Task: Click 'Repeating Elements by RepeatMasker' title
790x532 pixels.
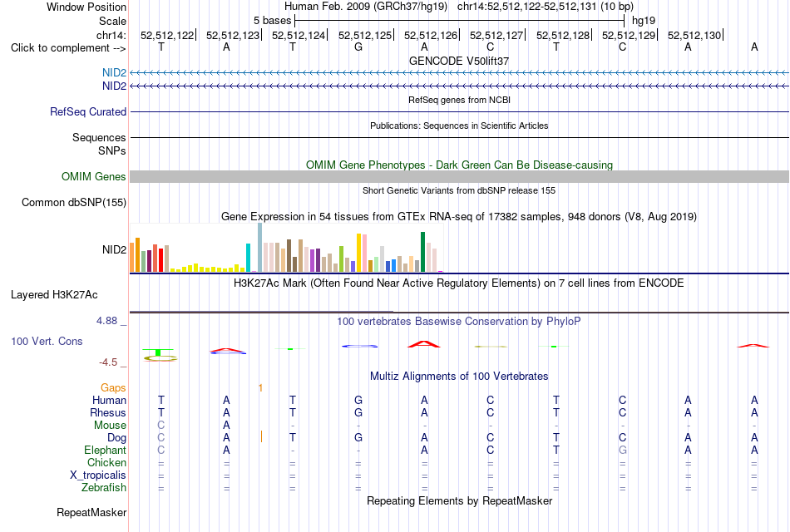Action: [460, 500]
